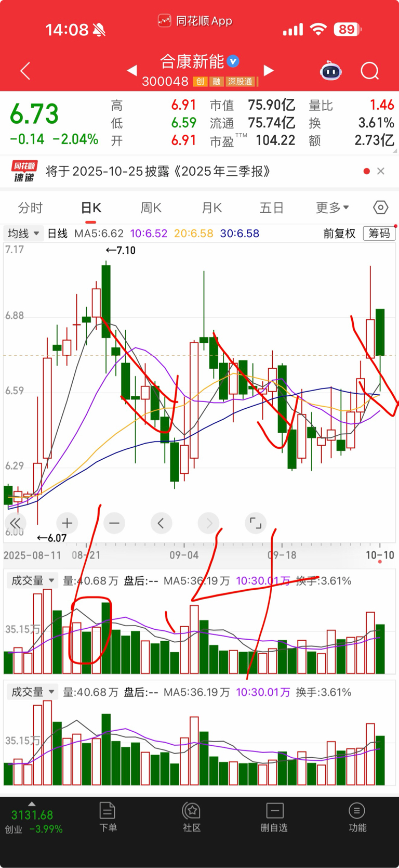Open the 功能 functions menu
The height and width of the screenshot is (868, 399).
point(357,817)
